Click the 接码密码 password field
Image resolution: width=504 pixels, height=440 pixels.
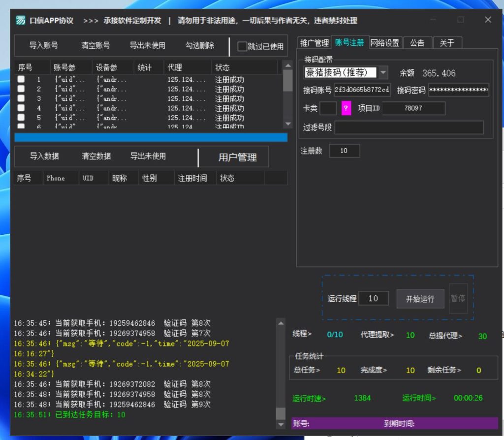click(458, 90)
